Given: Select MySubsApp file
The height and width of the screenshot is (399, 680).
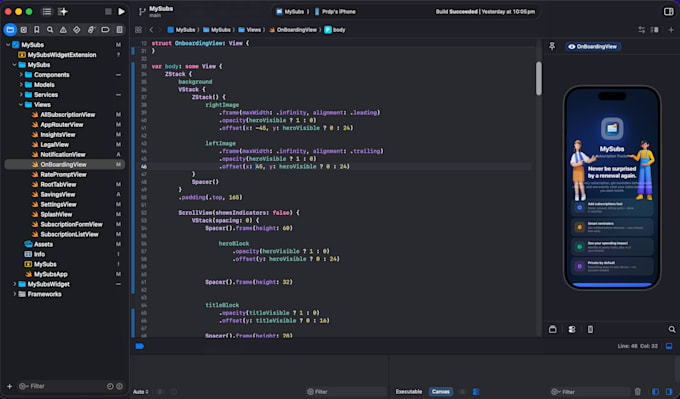Looking at the screenshot, I should point(51,274).
